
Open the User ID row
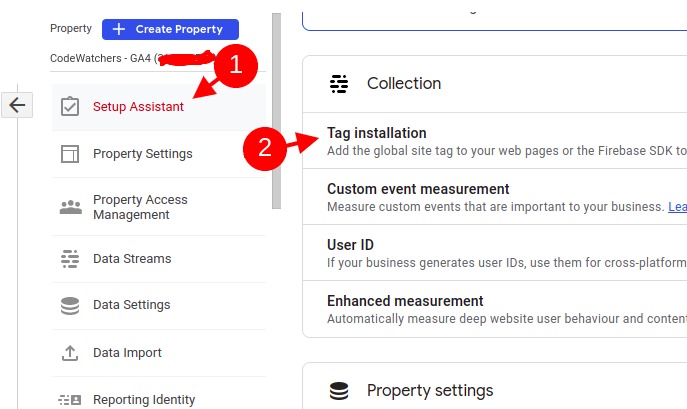(x=495, y=253)
